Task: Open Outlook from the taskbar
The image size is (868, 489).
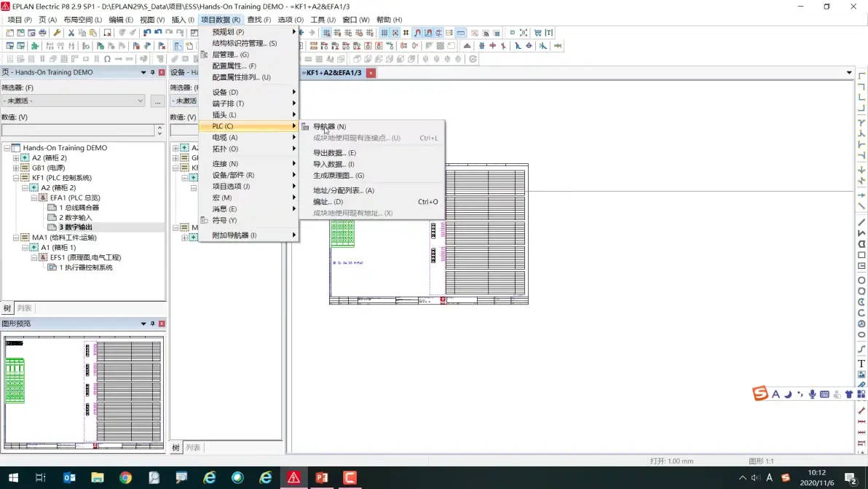Action: pos(69,477)
